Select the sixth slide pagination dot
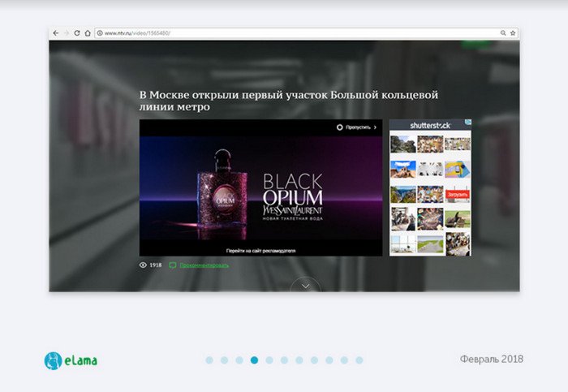568x392 pixels. (x=284, y=360)
